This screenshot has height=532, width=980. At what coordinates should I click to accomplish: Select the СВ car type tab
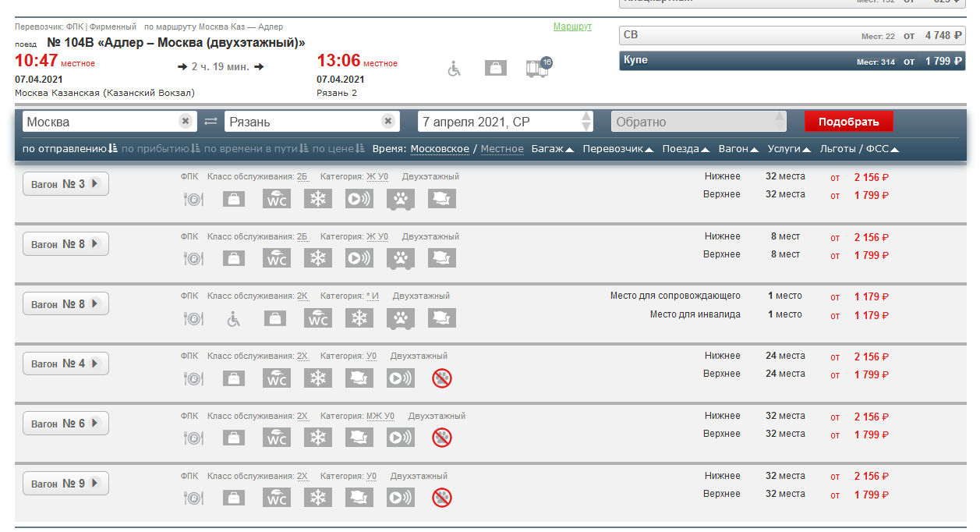[793, 35]
